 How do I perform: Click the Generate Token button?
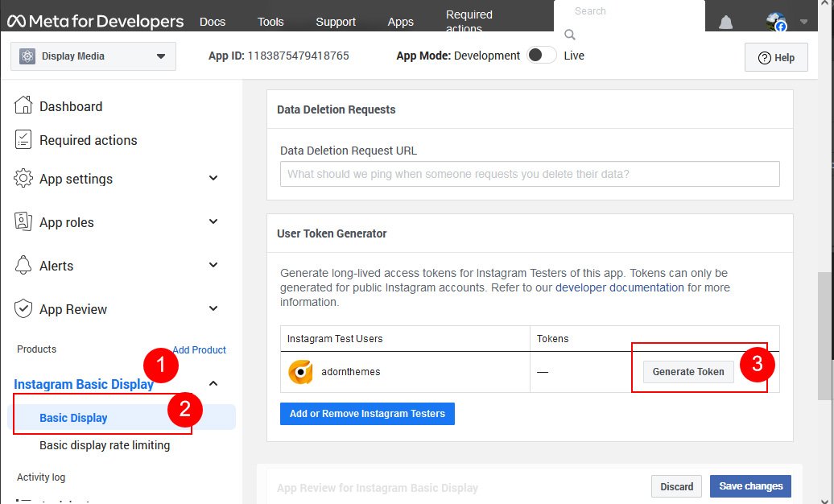pos(687,372)
